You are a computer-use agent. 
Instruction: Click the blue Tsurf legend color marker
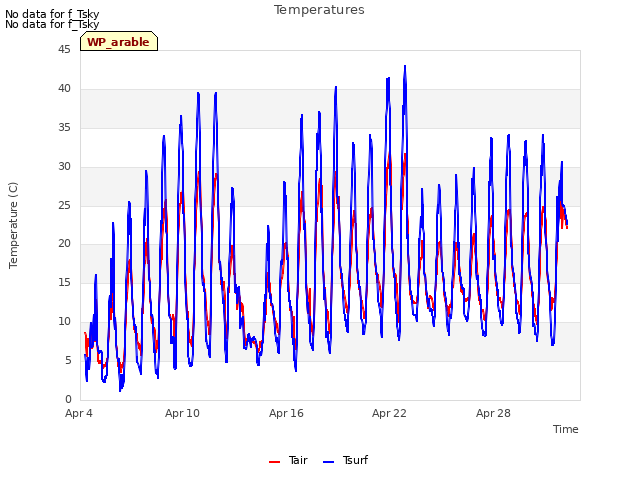pos(328,462)
